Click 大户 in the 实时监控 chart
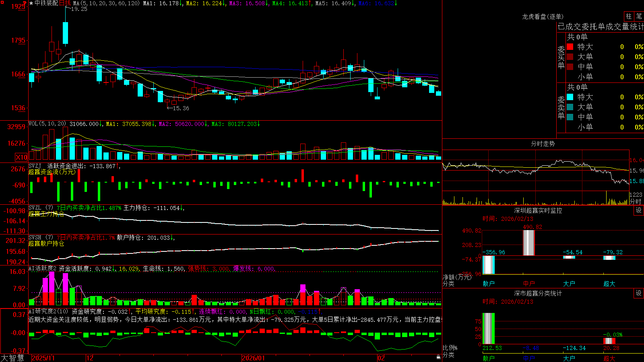This screenshot has width=644, height=362. click(569, 284)
